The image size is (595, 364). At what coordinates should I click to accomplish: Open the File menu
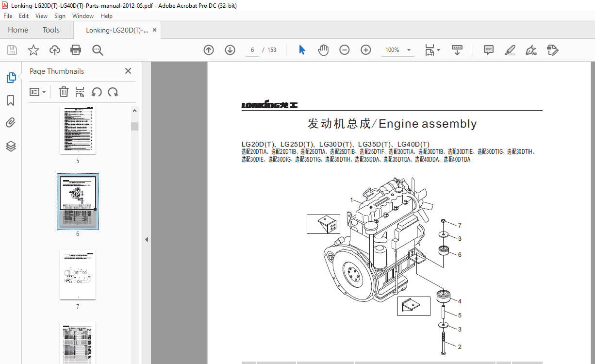point(8,16)
